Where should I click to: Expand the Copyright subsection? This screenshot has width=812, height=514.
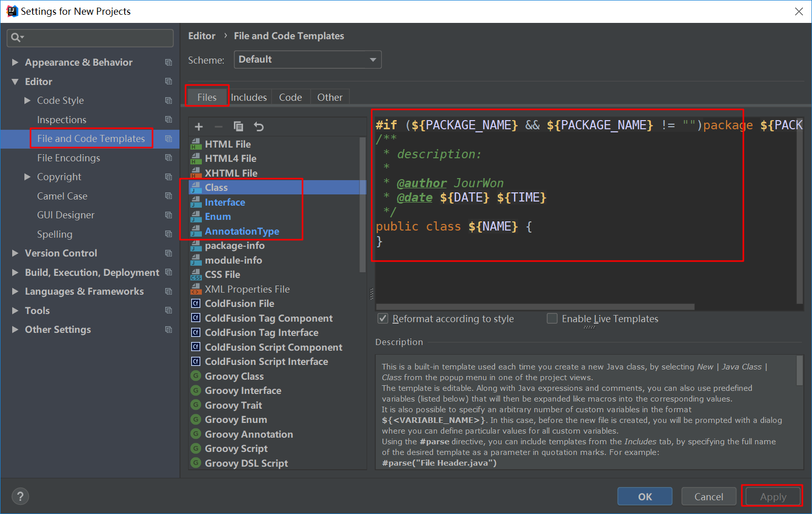pos(27,177)
